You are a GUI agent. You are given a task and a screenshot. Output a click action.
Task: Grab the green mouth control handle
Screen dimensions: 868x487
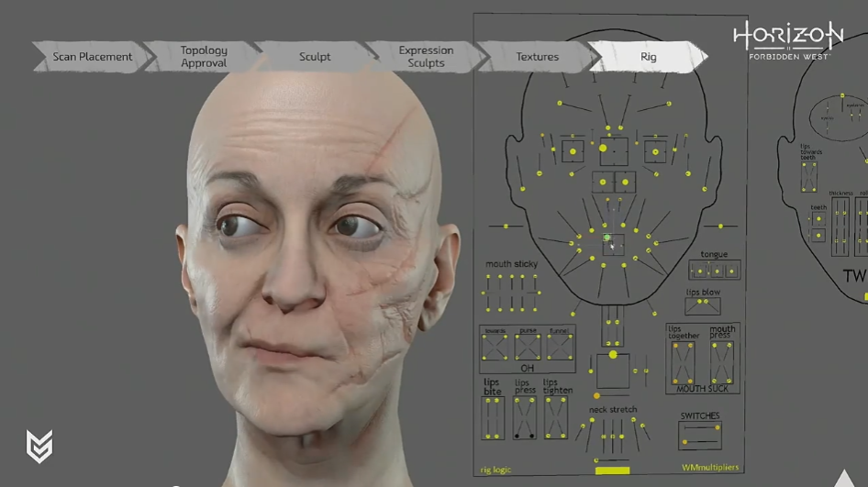pos(607,238)
